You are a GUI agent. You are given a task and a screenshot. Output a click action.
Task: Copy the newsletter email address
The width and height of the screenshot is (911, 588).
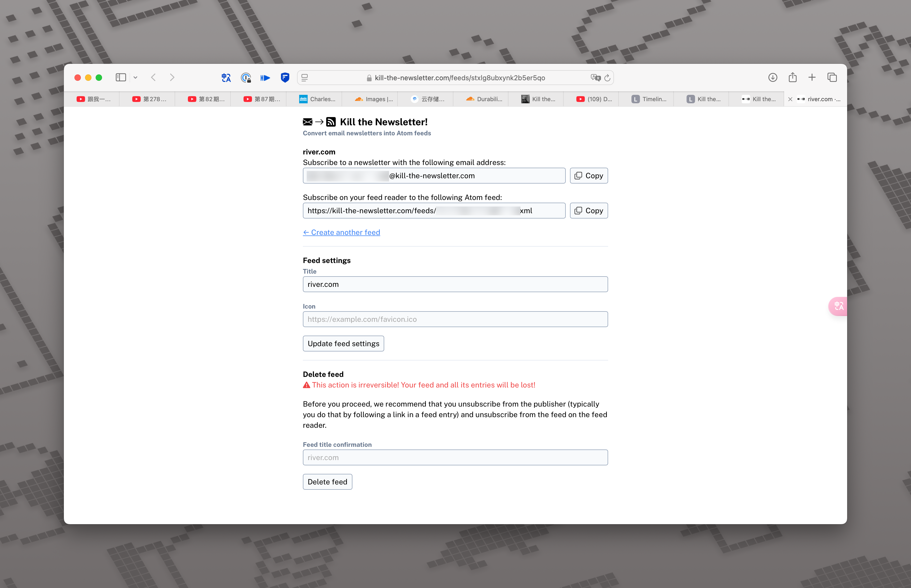click(x=589, y=176)
